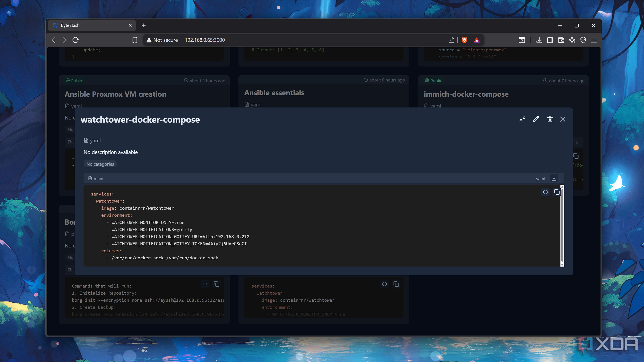Maximize the browser window

pyautogui.click(x=577, y=25)
